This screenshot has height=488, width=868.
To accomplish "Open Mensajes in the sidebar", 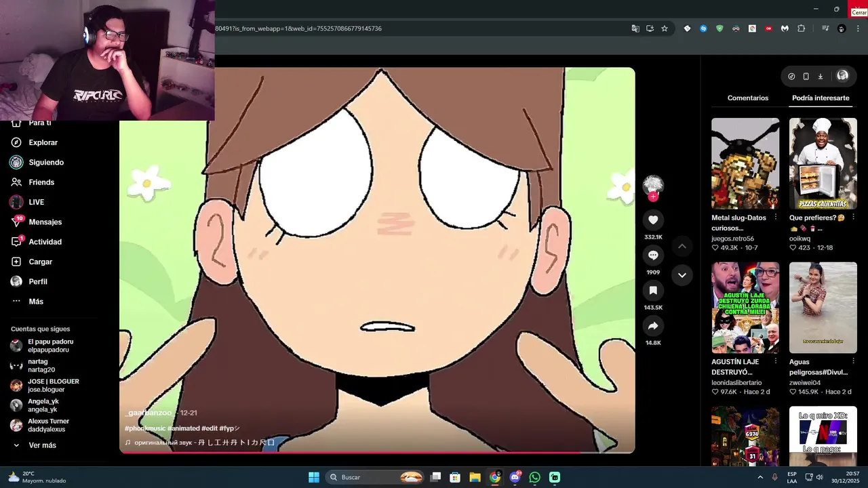I will [x=43, y=222].
